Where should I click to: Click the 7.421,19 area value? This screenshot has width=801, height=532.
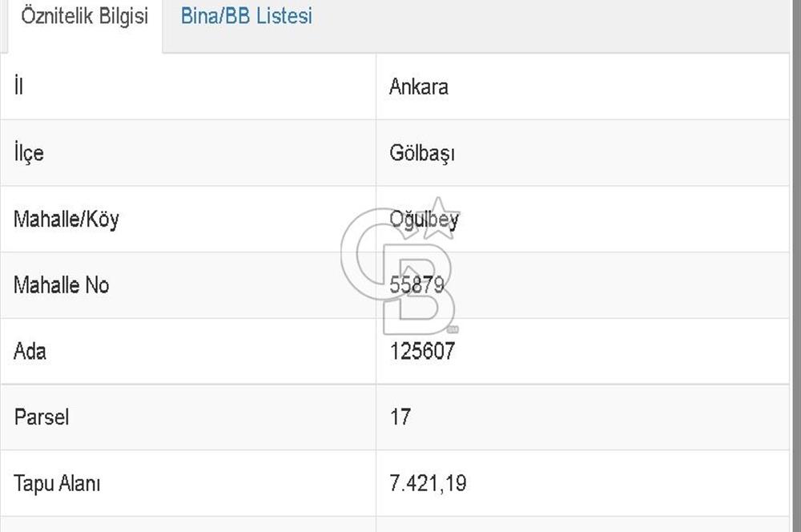click(x=428, y=483)
